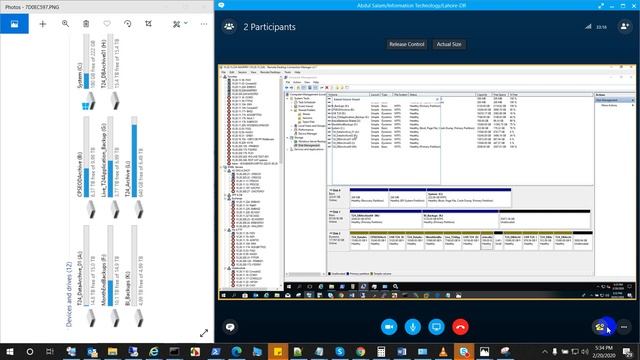Open Skype call more options ellipsis
The width and height of the screenshot is (640, 360).
pyautogui.click(x=624, y=327)
